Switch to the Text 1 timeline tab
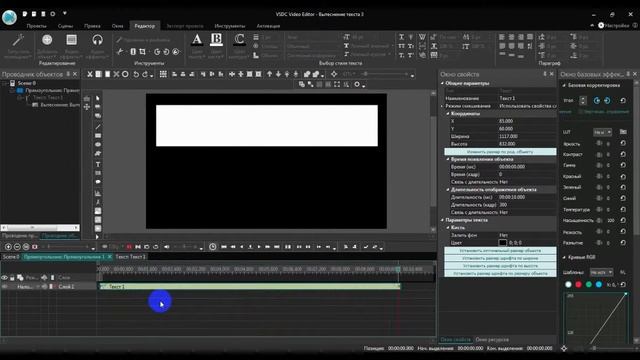 130,257
